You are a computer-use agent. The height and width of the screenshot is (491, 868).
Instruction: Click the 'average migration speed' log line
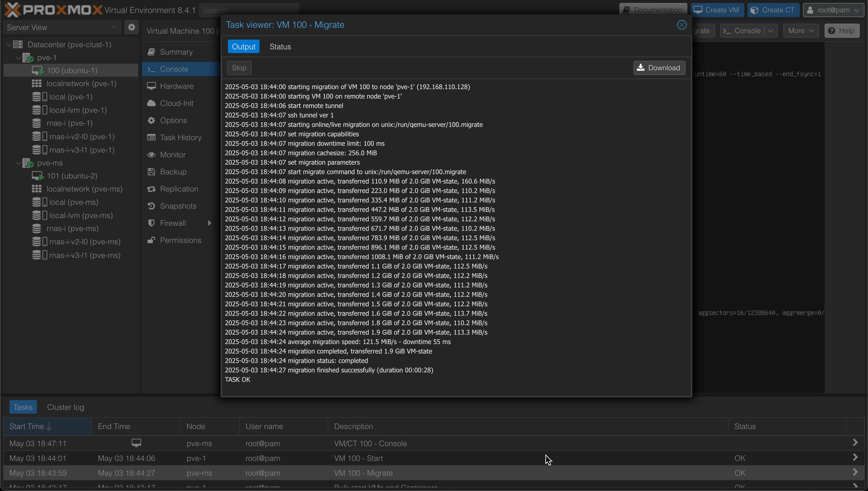[338, 342]
